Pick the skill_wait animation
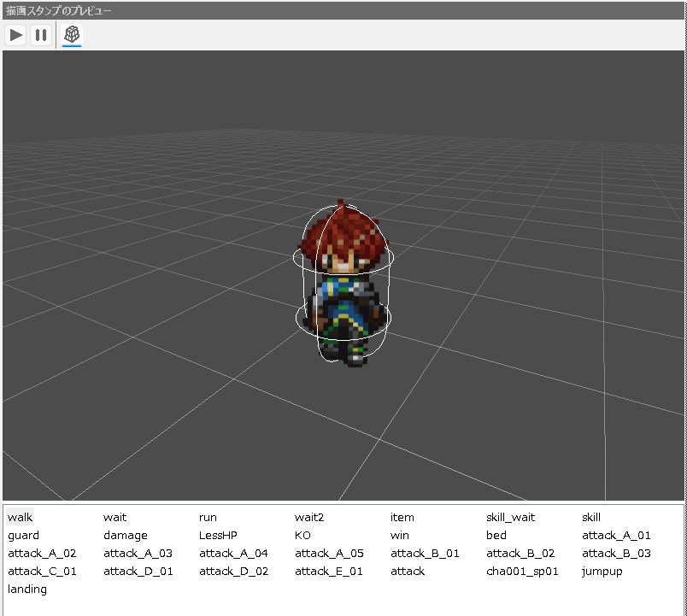 coord(510,517)
